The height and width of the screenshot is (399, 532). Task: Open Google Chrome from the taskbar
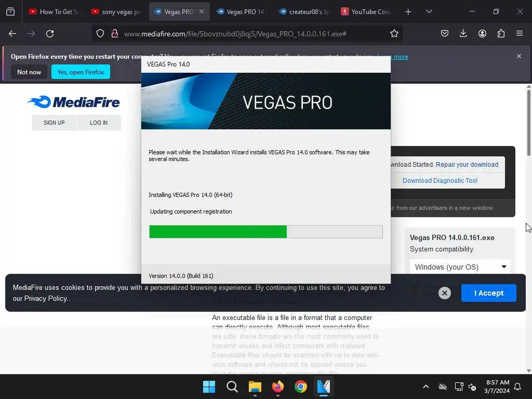click(301, 387)
